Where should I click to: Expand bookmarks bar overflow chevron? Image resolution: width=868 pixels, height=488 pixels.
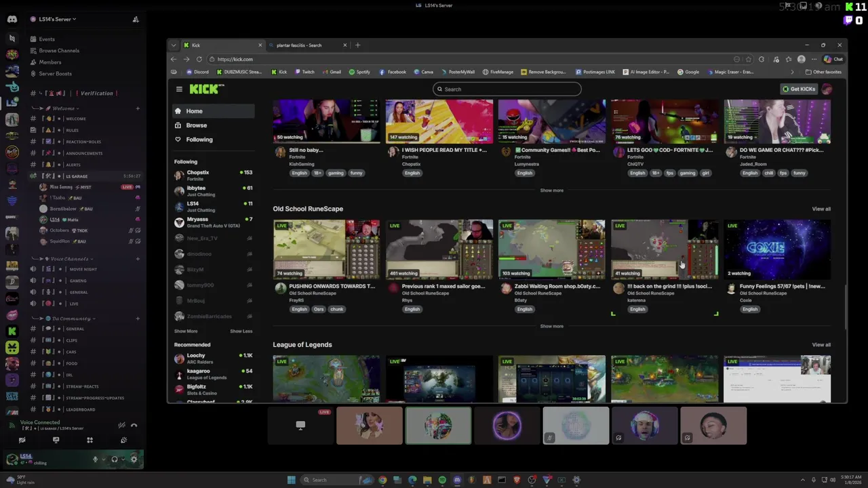792,72
